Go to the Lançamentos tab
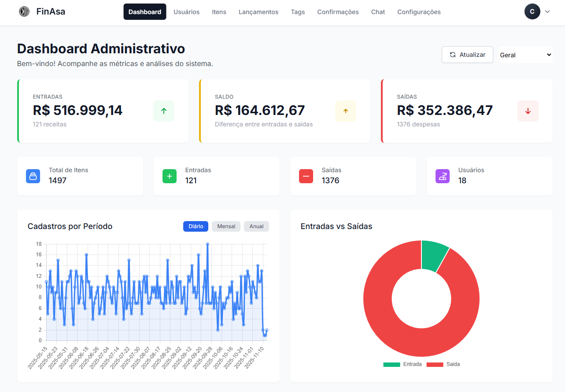565x392 pixels. click(258, 12)
